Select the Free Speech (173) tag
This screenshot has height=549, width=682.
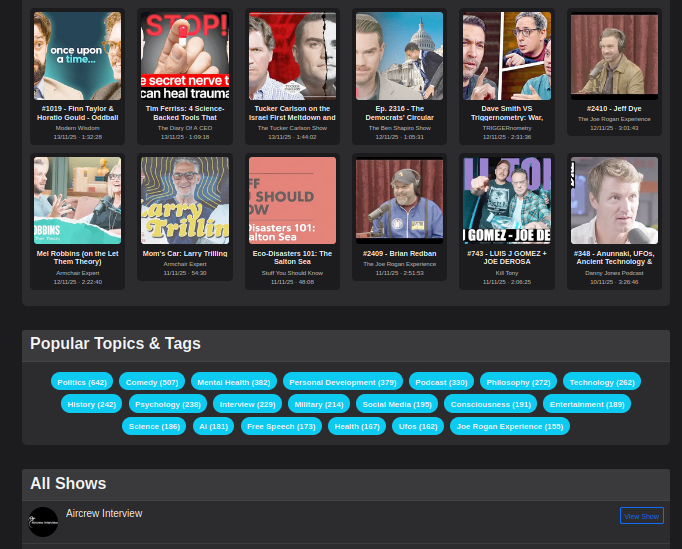(281, 426)
